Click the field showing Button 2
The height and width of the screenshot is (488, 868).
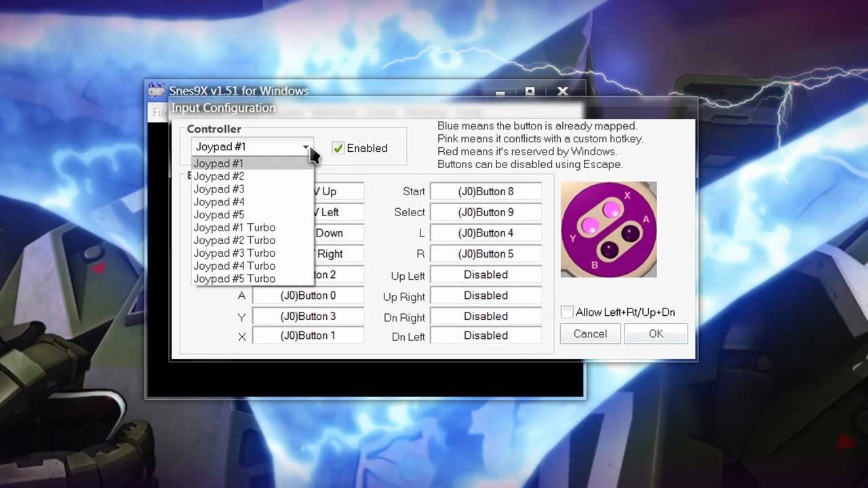click(x=339, y=274)
